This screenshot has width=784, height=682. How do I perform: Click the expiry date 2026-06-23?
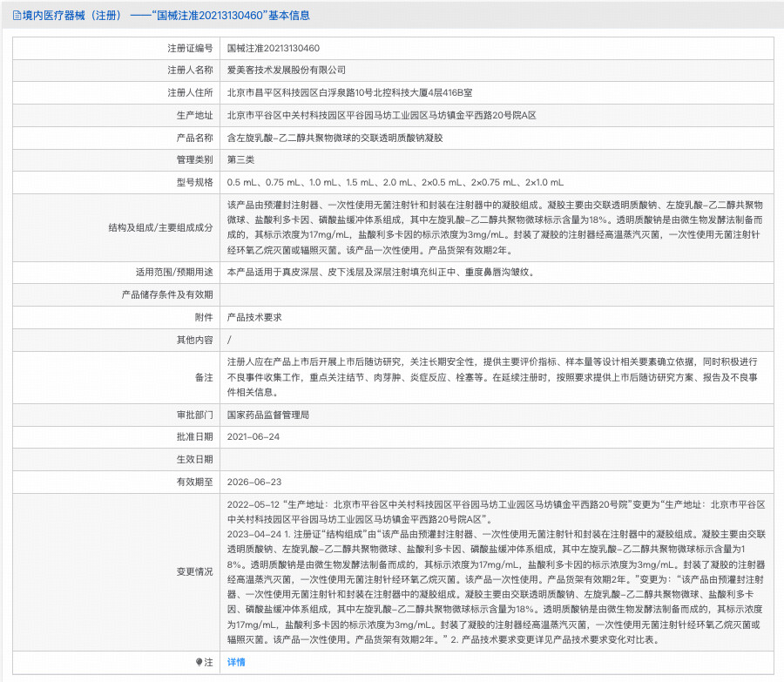pos(253,482)
